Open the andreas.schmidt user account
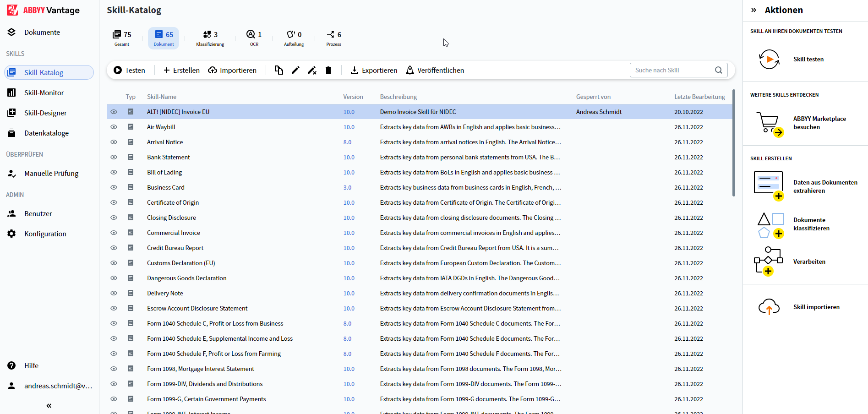Screen dimensions: 868x414 pyautogui.click(x=49, y=386)
